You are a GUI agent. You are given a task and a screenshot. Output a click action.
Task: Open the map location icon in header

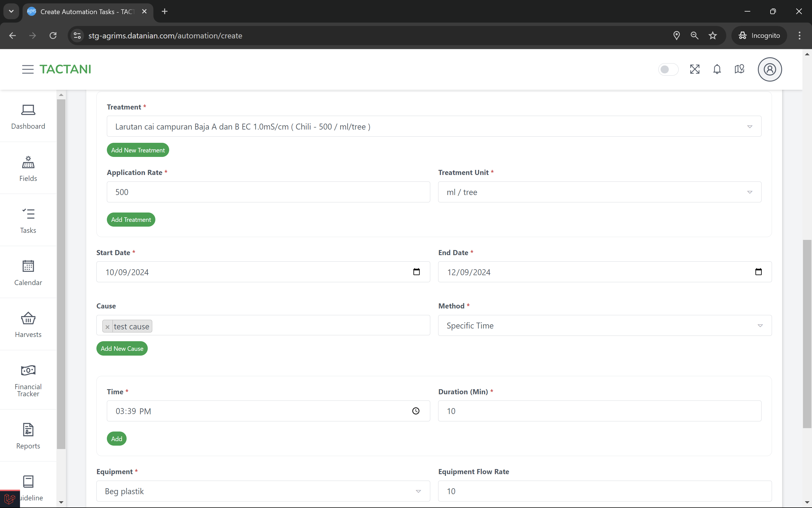740,69
